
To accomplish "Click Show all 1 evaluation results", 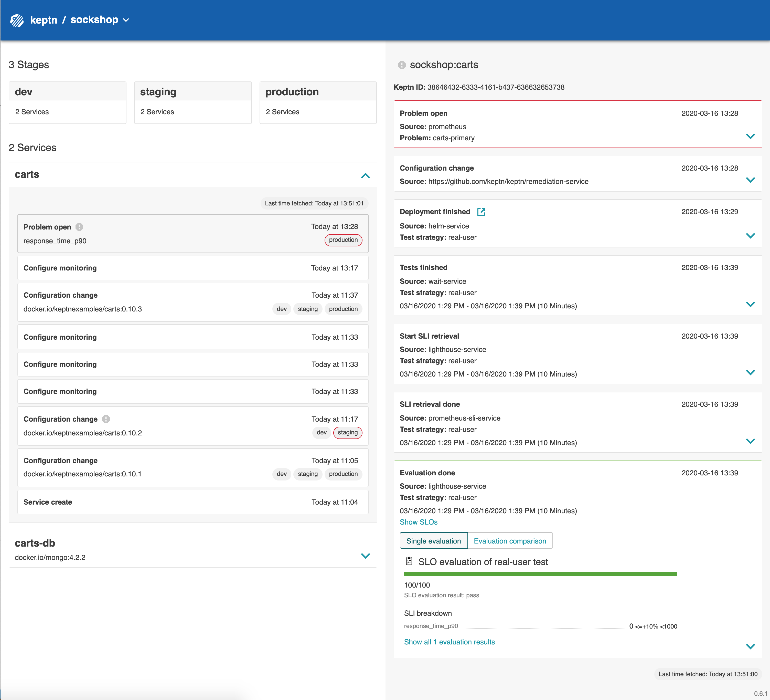I will click(x=449, y=642).
